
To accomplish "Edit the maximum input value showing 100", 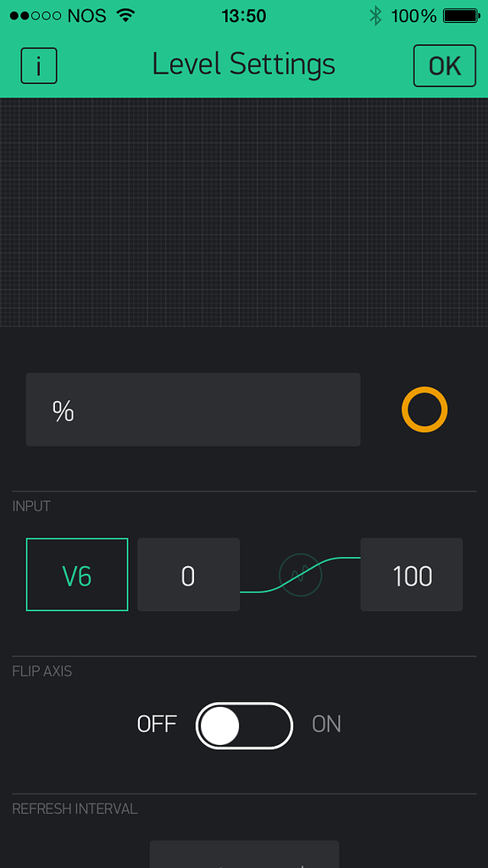I will (x=411, y=574).
